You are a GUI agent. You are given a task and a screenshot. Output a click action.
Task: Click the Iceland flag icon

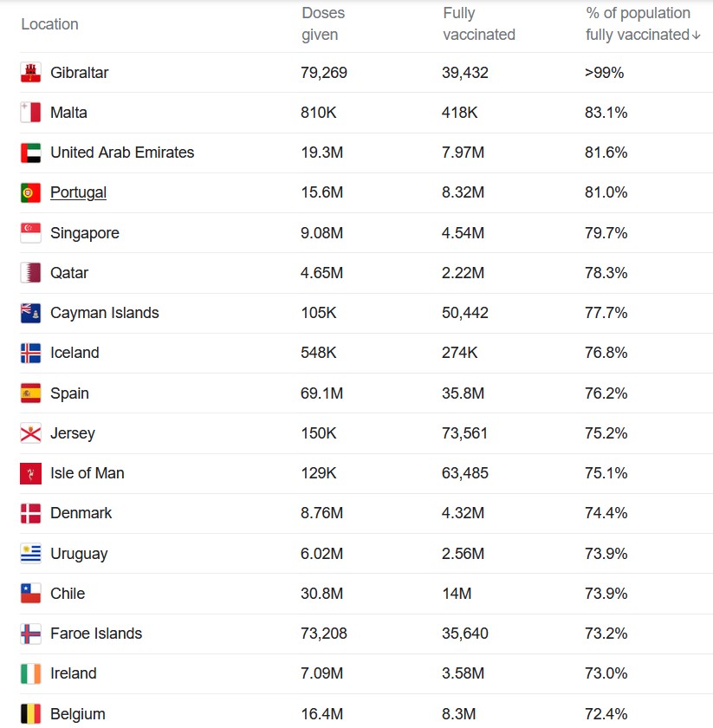30,353
